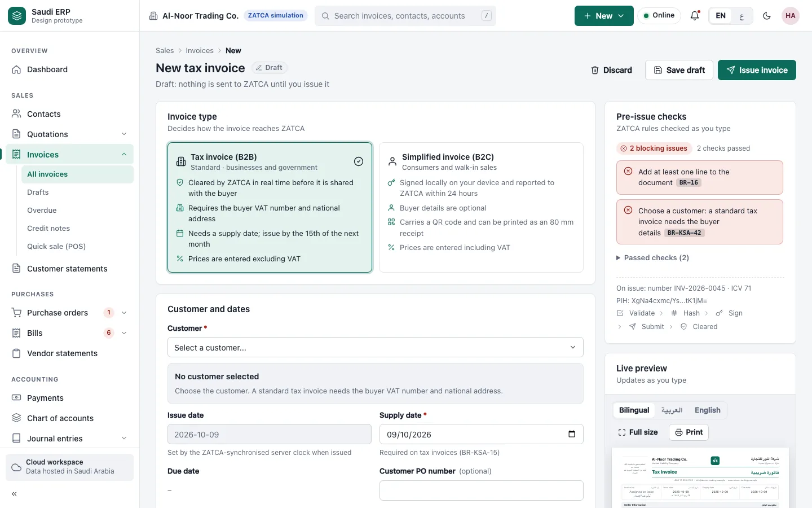Open Customer statements page
This screenshot has width=812, height=508.
point(69,269)
